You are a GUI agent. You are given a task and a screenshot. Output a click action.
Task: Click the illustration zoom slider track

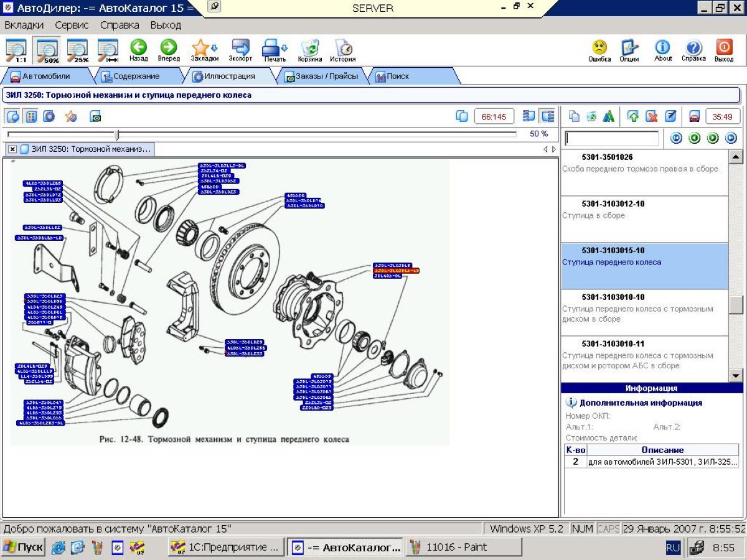tap(311, 134)
